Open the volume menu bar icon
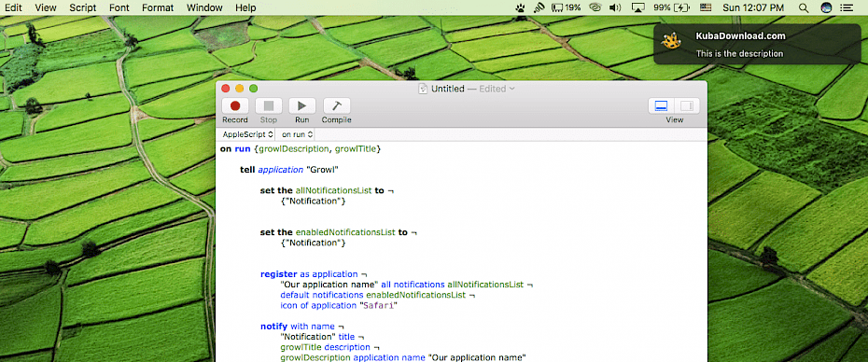868x362 pixels. (x=615, y=7)
